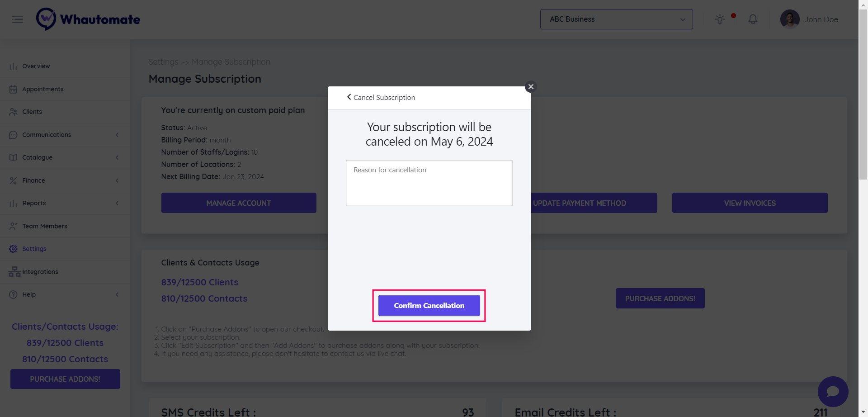The width and height of the screenshot is (868, 417).
Task: Go to the Overview page
Action: click(x=36, y=66)
